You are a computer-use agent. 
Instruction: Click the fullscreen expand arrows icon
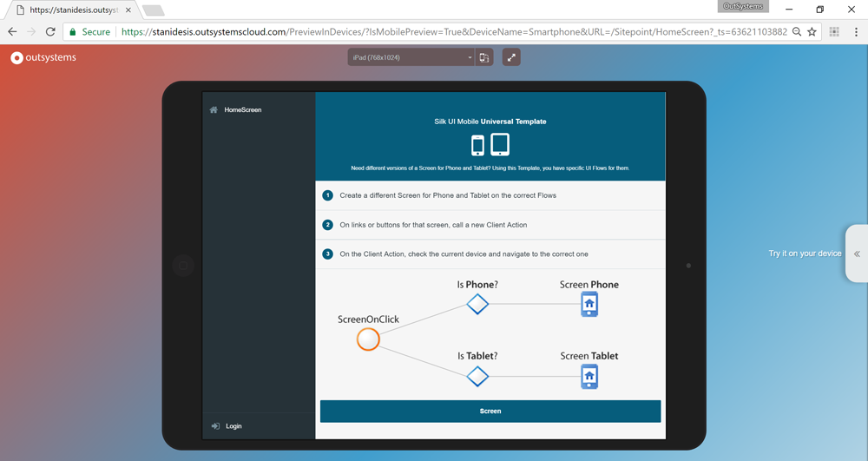pyautogui.click(x=511, y=57)
